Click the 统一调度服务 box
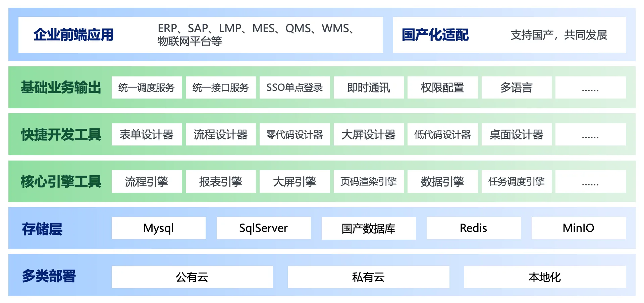 [x=147, y=87]
